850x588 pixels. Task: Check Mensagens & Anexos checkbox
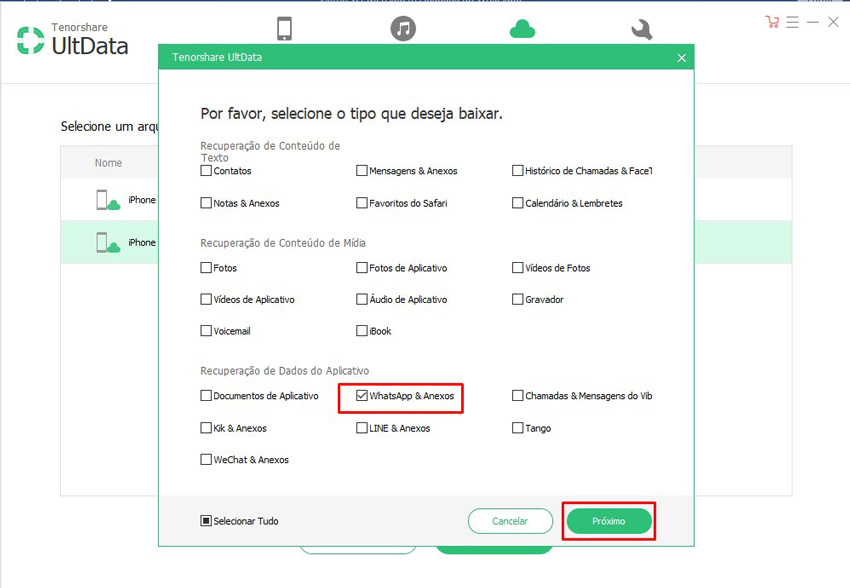[362, 171]
